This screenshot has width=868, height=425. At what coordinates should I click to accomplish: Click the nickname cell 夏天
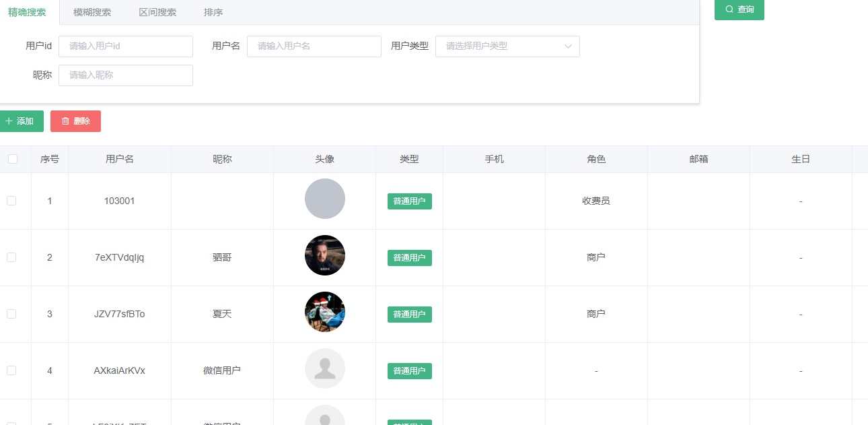tap(223, 314)
